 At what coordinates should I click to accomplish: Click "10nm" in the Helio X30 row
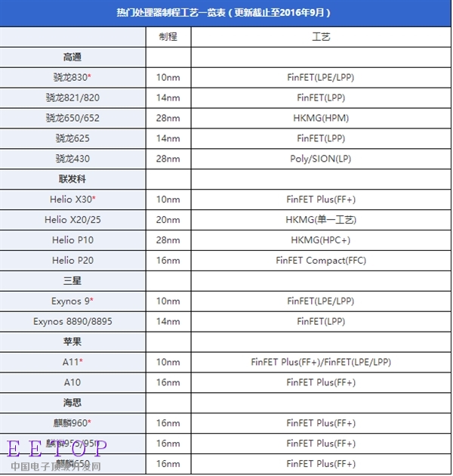tap(168, 199)
